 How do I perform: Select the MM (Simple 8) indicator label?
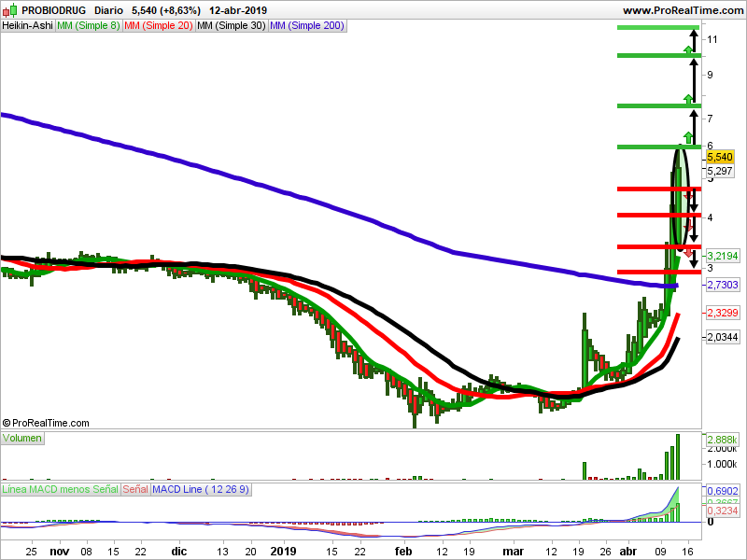(x=89, y=26)
